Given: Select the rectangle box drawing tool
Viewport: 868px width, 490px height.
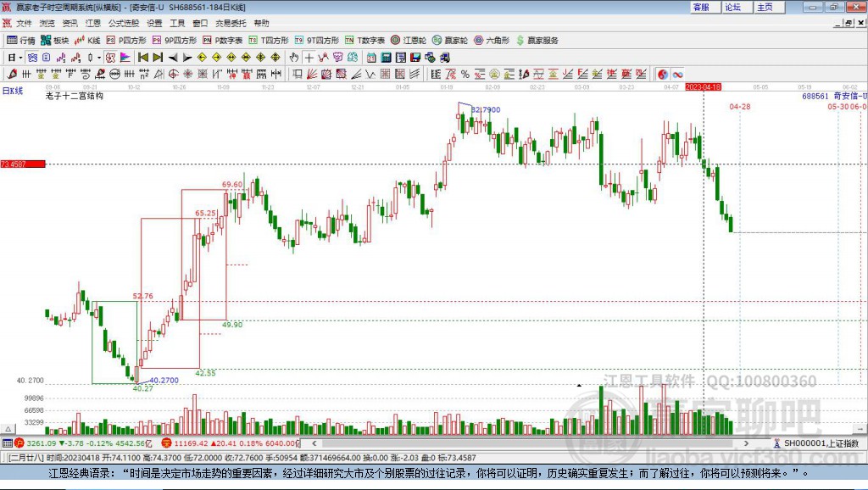Looking at the screenshot, I should coord(298,74).
